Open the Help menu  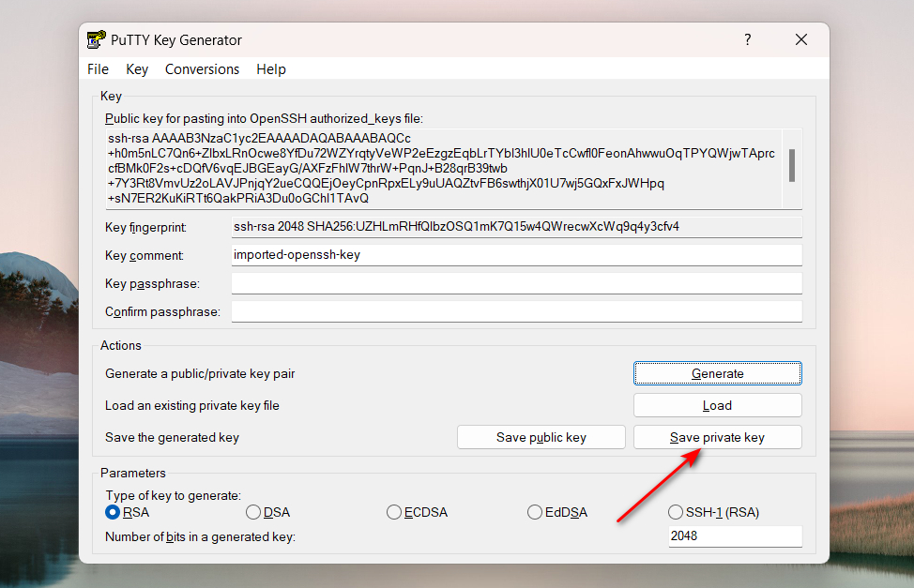(271, 69)
